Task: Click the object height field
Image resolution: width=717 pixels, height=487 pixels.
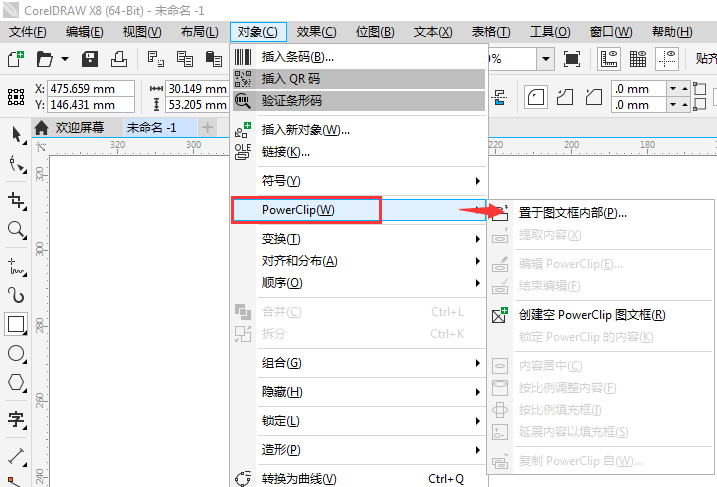Action: [197, 105]
